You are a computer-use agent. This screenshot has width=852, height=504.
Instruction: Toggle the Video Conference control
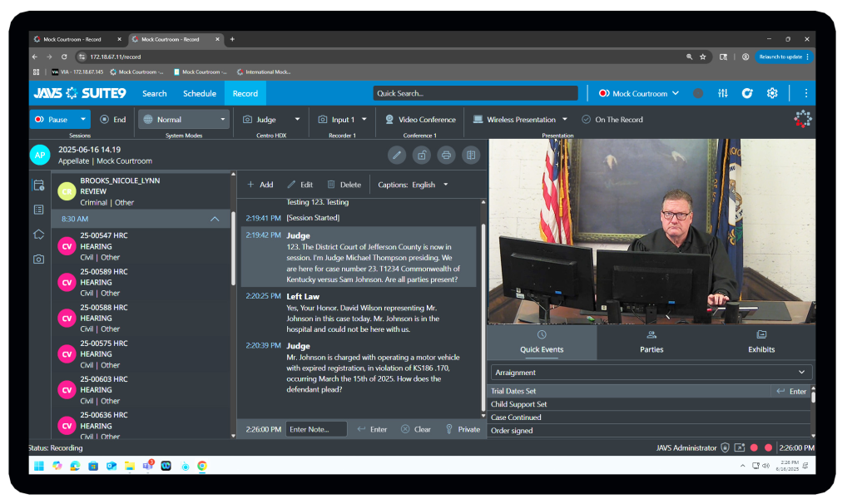(x=419, y=119)
